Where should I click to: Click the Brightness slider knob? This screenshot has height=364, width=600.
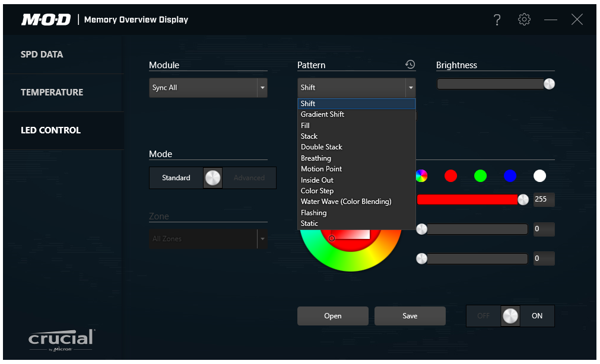point(549,84)
